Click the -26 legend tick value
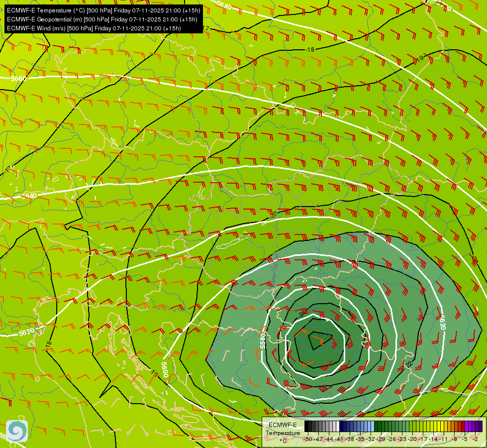Viewport: 487px width, 448px height. click(391, 439)
